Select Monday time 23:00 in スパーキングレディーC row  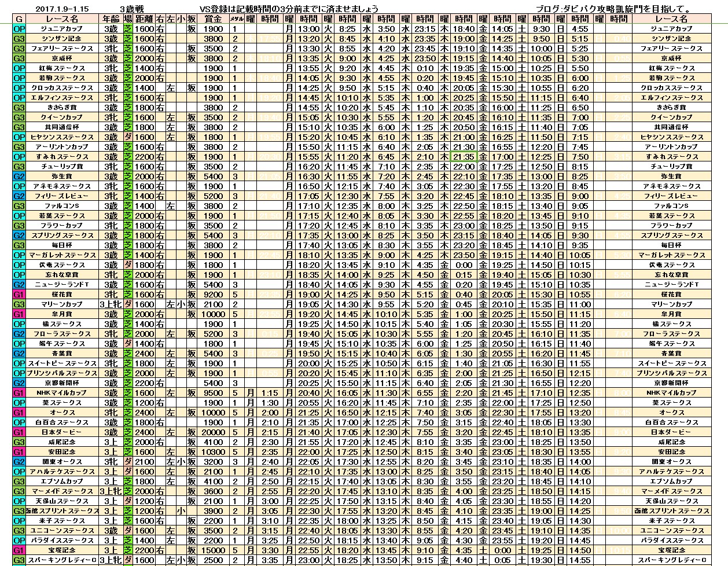point(308,560)
